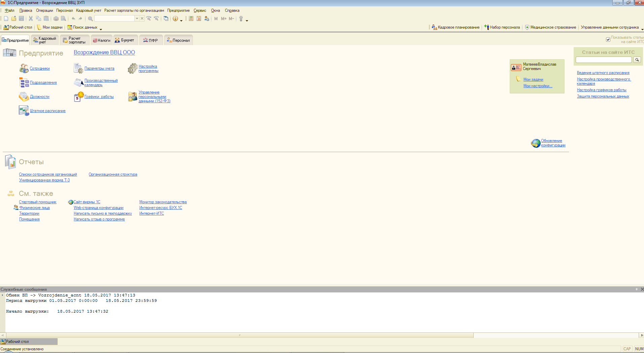Click the globe icon beside Обновление конфигурации

click(536, 143)
